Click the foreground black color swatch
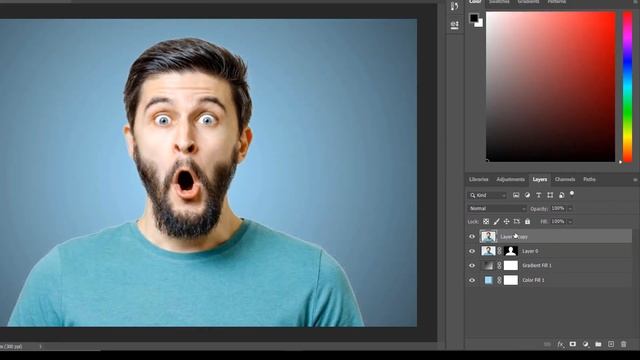640x360 pixels. click(x=473, y=18)
